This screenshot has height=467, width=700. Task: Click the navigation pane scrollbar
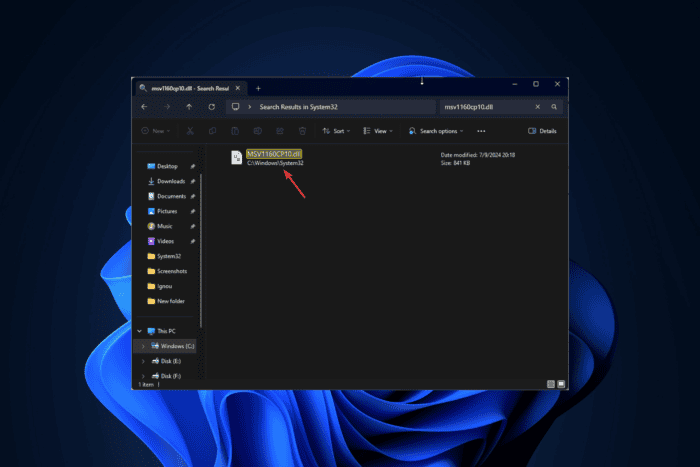click(x=201, y=250)
